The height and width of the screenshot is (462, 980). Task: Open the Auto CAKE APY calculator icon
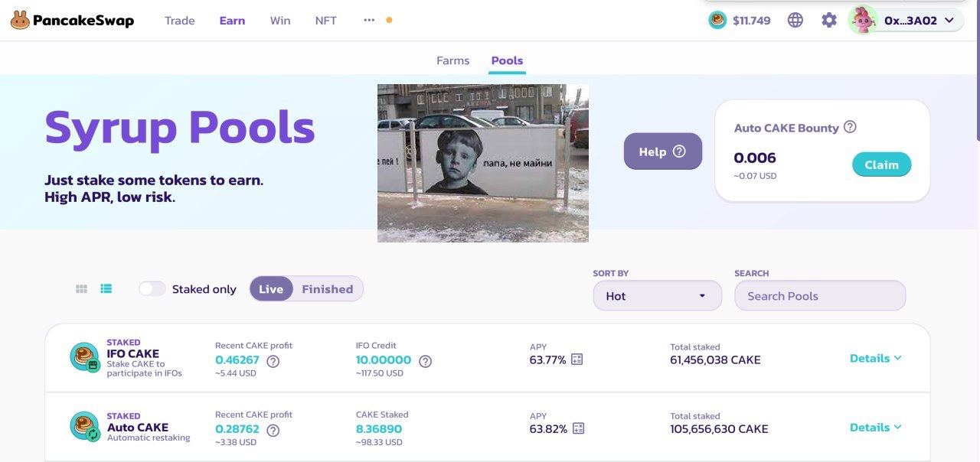click(578, 428)
